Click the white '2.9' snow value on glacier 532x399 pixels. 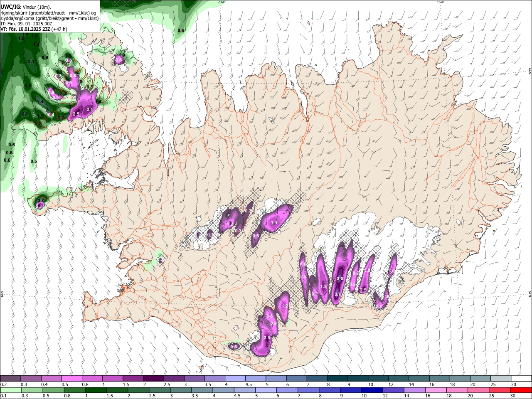tap(363, 290)
